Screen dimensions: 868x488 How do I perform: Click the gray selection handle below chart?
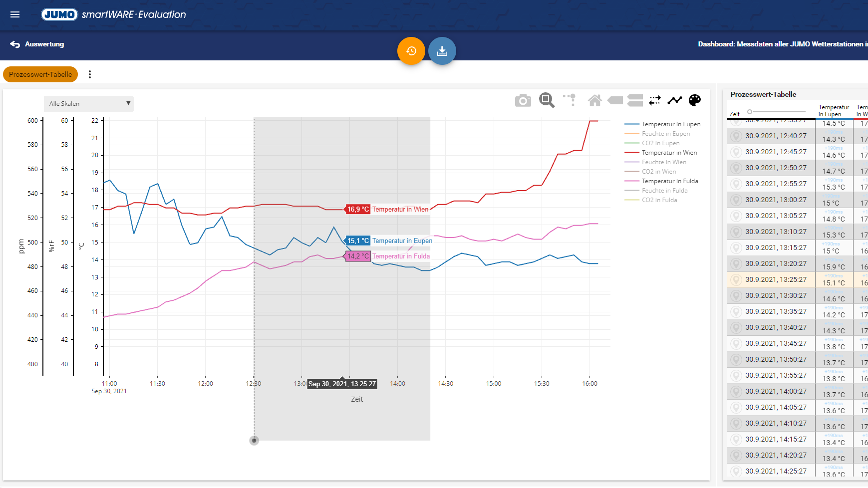click(254, 441)
